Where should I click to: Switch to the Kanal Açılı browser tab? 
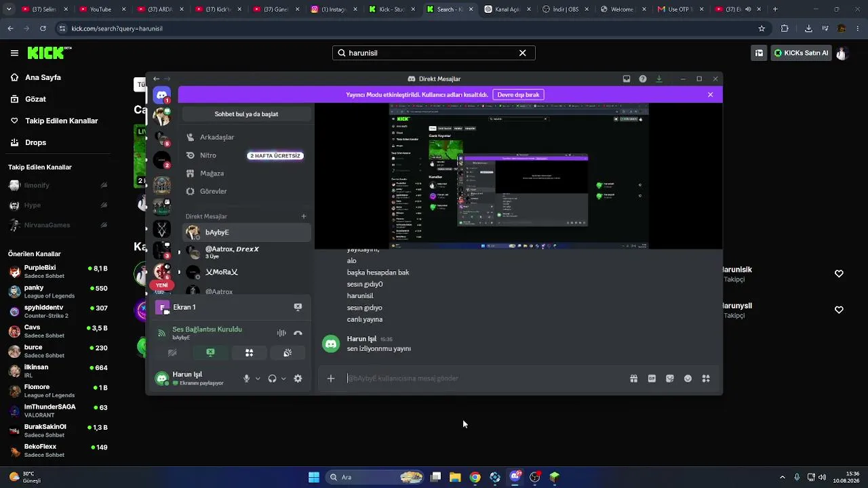tap(507, 9)
